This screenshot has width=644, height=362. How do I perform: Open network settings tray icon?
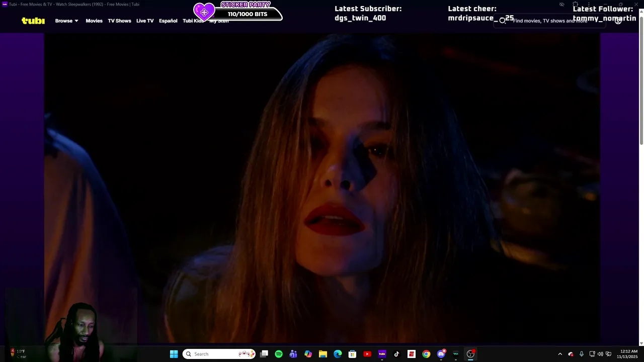pyautogui.click(x=592, y=354)
